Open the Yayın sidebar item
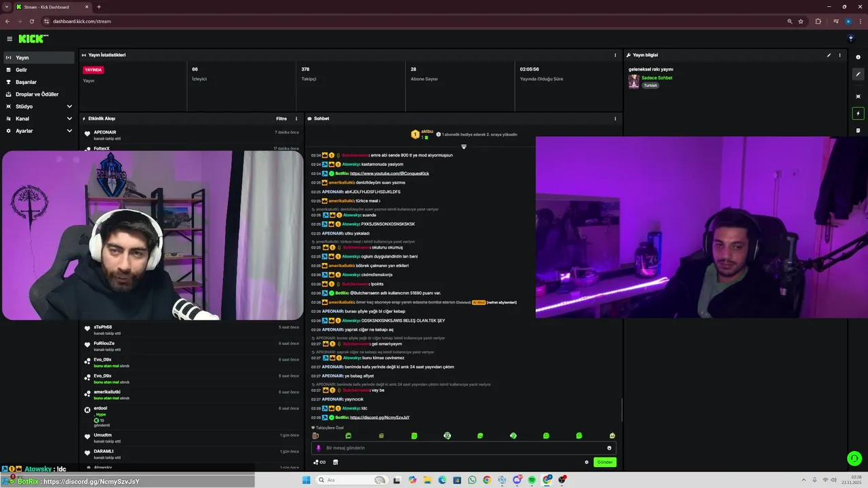 (37, 58)
